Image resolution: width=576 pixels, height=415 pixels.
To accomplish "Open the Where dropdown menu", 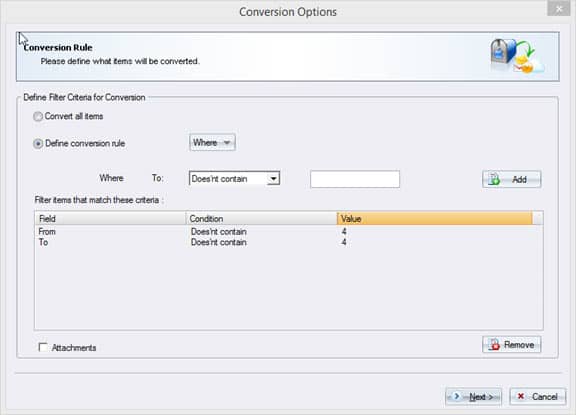I will (x=212, y=142).
